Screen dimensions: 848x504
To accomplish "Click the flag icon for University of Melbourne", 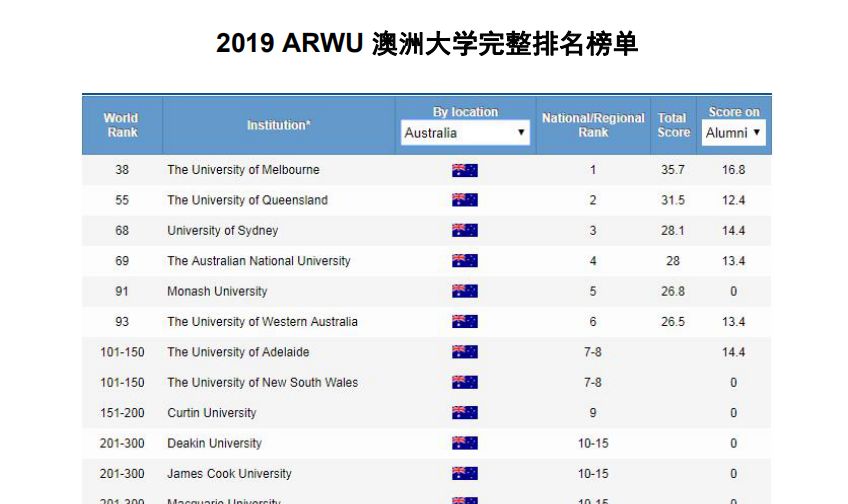I will 464,170.
